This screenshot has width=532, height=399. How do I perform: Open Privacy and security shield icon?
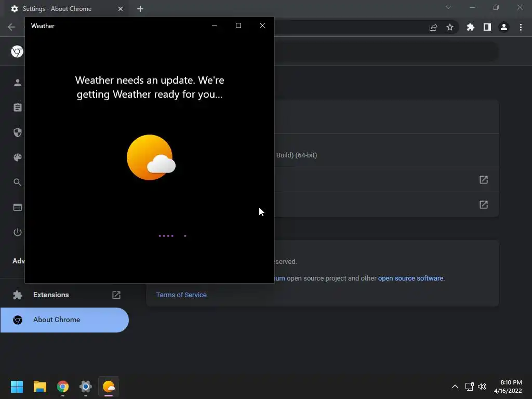18,132
